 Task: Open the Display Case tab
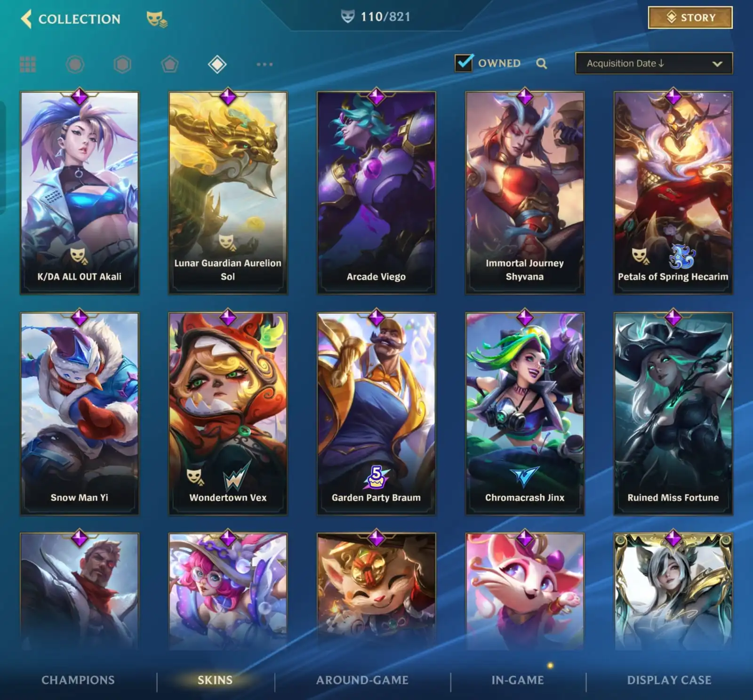669,680
